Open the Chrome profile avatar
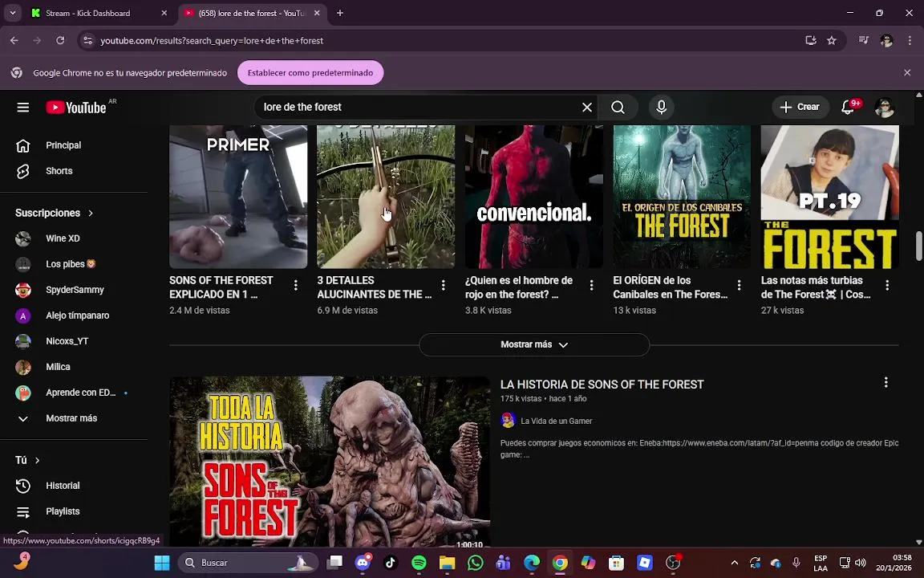924x578 pixels. tap(886, 41)
